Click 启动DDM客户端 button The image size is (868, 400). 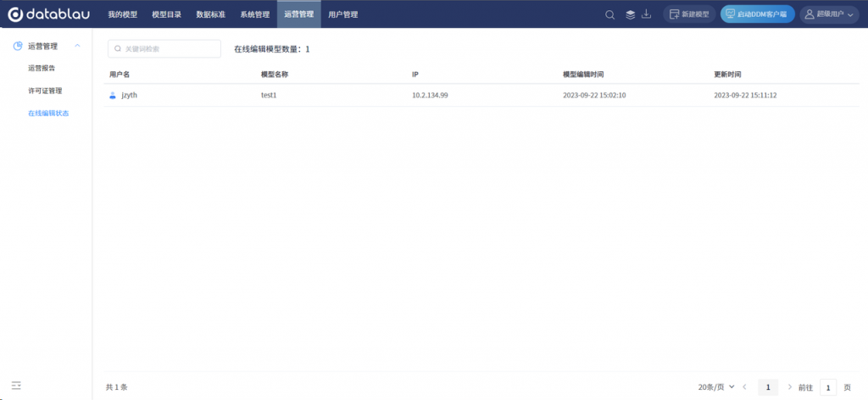(x=757, y=14)
